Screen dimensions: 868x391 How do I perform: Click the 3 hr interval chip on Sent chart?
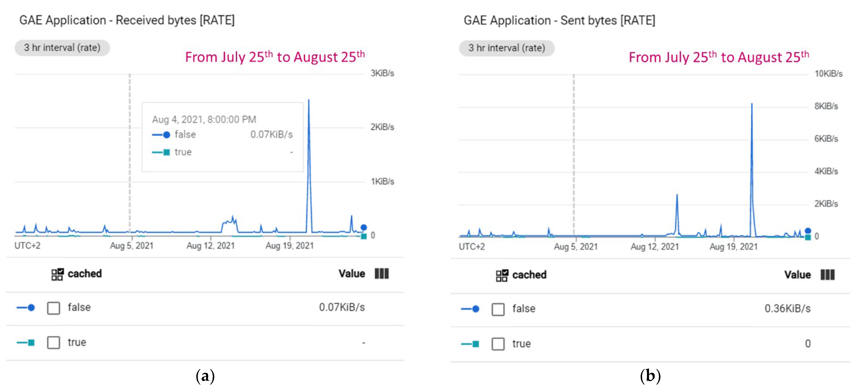[x=506, y=48]
